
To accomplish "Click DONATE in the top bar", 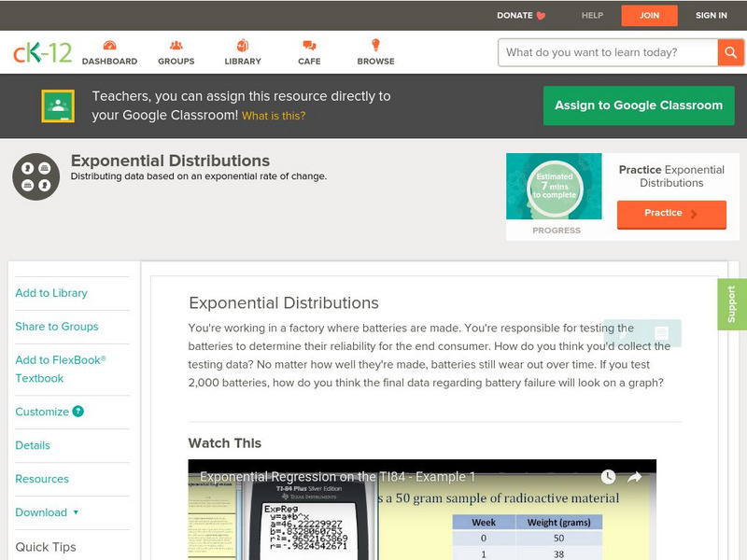I will coord(514,15).
